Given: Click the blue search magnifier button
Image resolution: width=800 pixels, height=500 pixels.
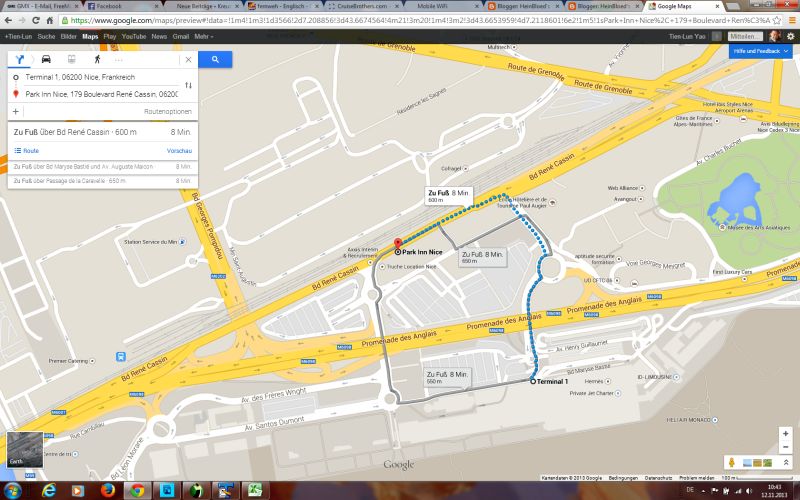Looking at the screenshot, I should [x=215, y=59].
